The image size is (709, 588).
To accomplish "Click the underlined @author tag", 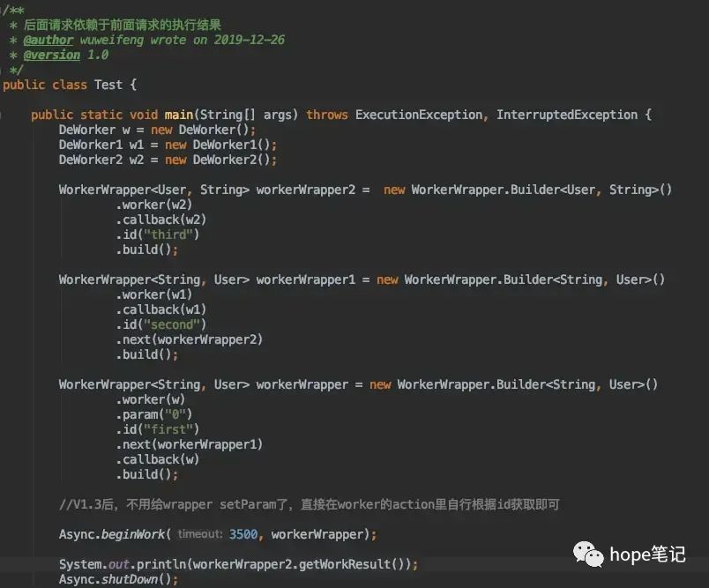I will (49, 40).
